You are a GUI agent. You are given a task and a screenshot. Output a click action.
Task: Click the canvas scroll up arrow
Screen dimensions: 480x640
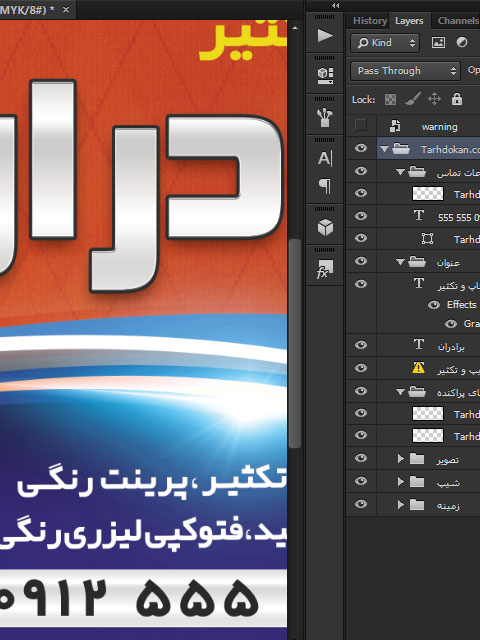(295, 28)
